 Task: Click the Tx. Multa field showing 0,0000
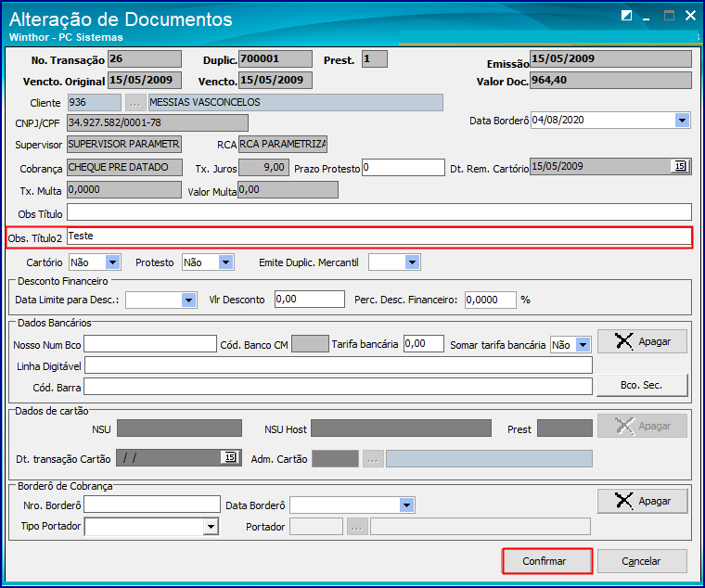coord(124,190)
